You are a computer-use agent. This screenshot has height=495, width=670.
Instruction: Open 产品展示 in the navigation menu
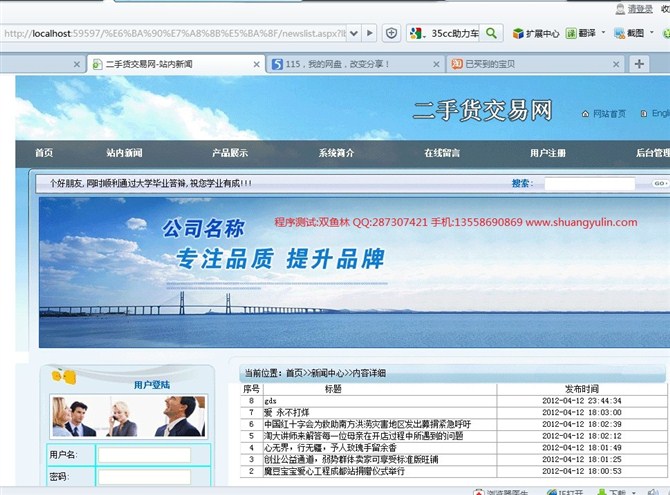tap(230, 153)
